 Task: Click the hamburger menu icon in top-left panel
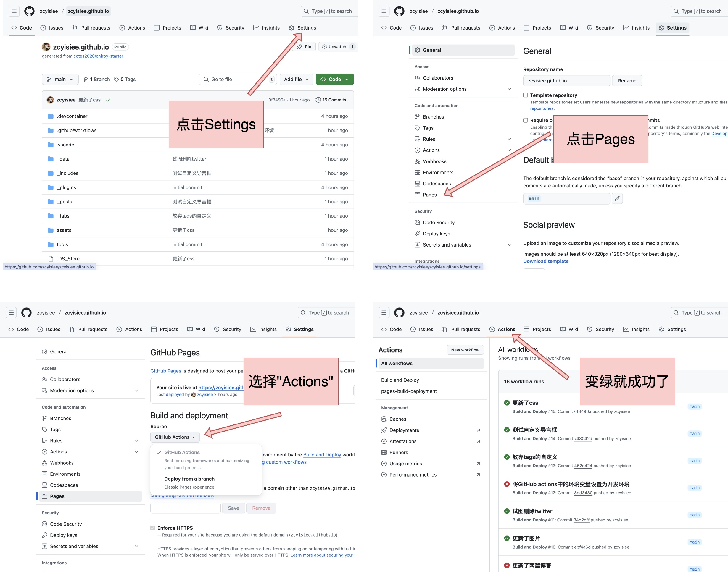(x=14, y=11)
